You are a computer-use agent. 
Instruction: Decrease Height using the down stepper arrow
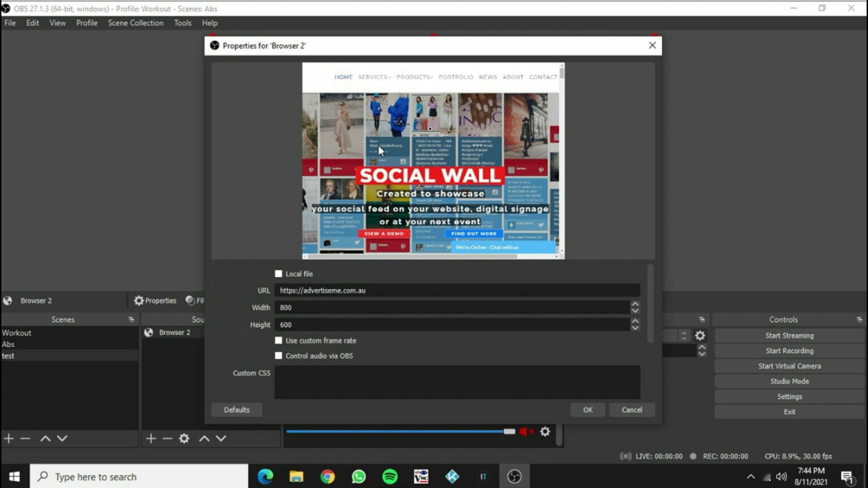pyautogui.click(x=635, y=328)
